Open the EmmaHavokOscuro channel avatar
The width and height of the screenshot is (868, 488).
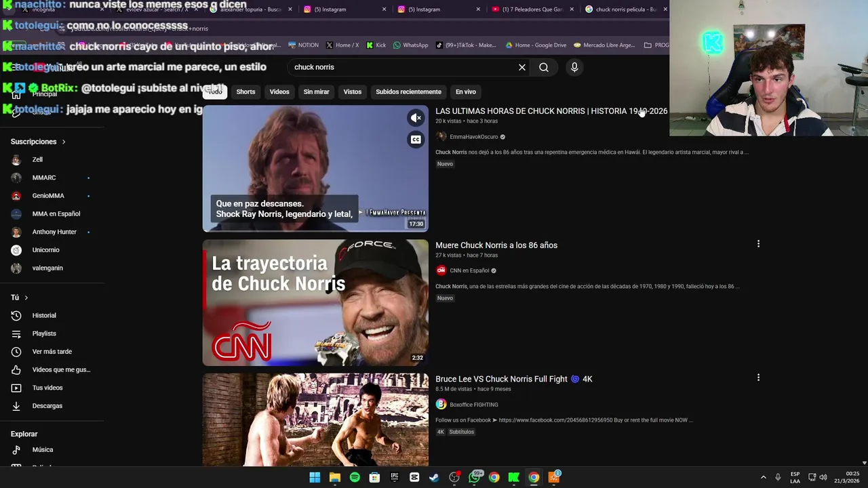(441, 136)
